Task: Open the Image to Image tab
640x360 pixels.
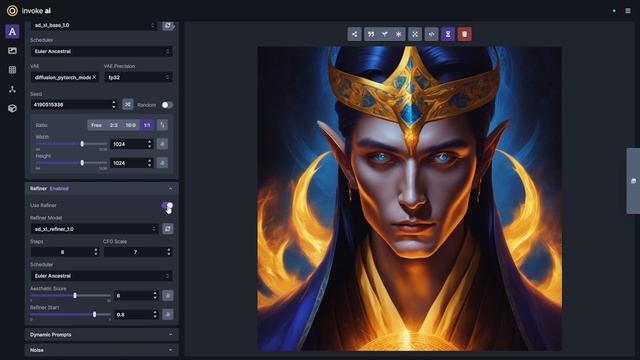Action: (12, 51)
